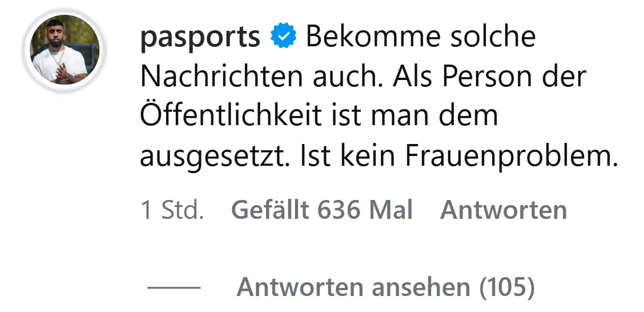The width and height of the screenshot is (644, 312).
Task: Click the phrase Ist kein in comment
Action: point(348,156)
